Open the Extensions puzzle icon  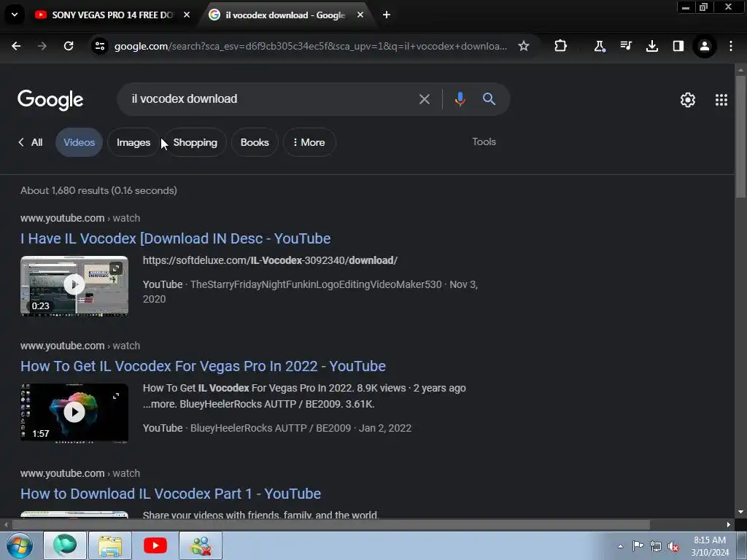pyautogui.click(x=561, y=46)
